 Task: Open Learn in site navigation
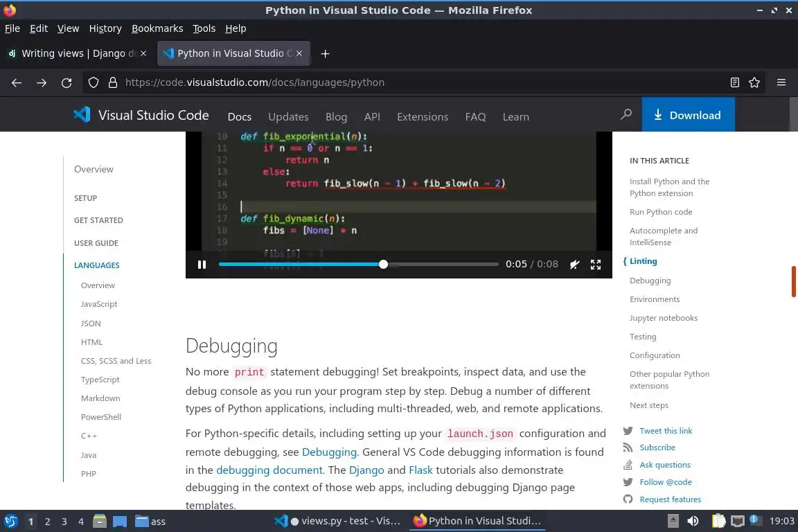[515, 116]
